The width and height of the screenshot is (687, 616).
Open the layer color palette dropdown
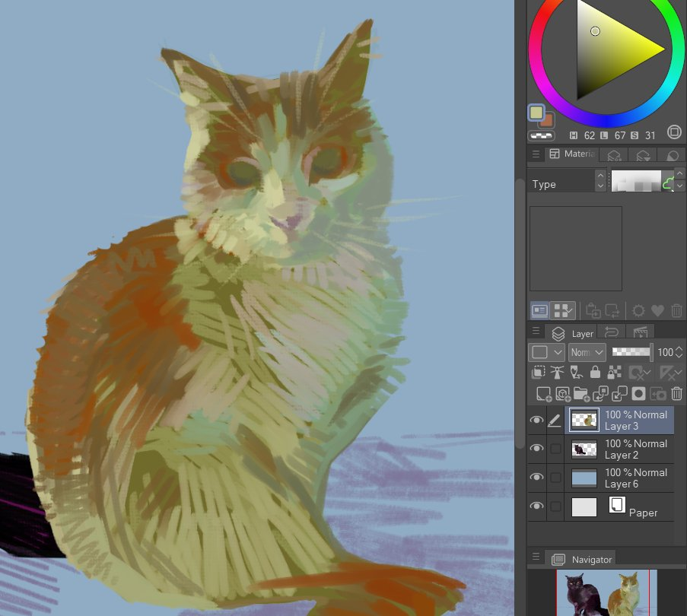tap(546, 352)
